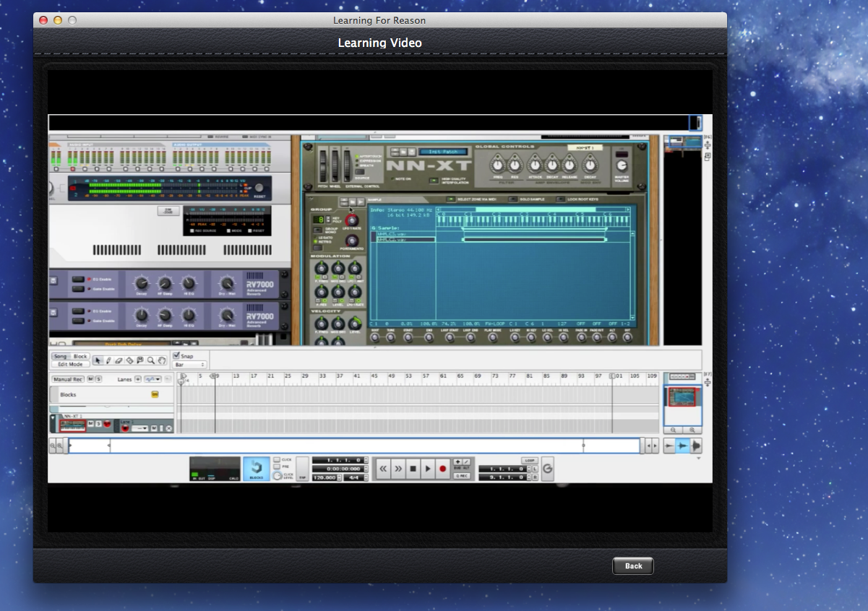Select the Mute tool in the sequencer toolbar

[x=140, y=360]
